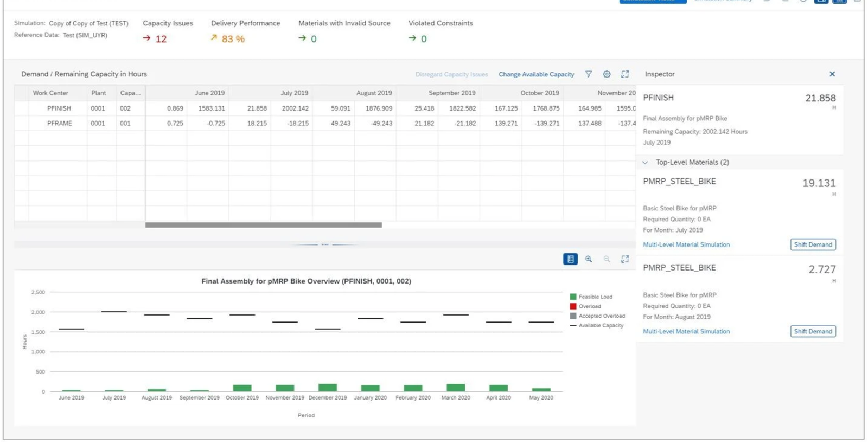Screen dimensions: 868x444
Task: Click PFRAME cell value 18.215
Action: [x=257, y=124]
